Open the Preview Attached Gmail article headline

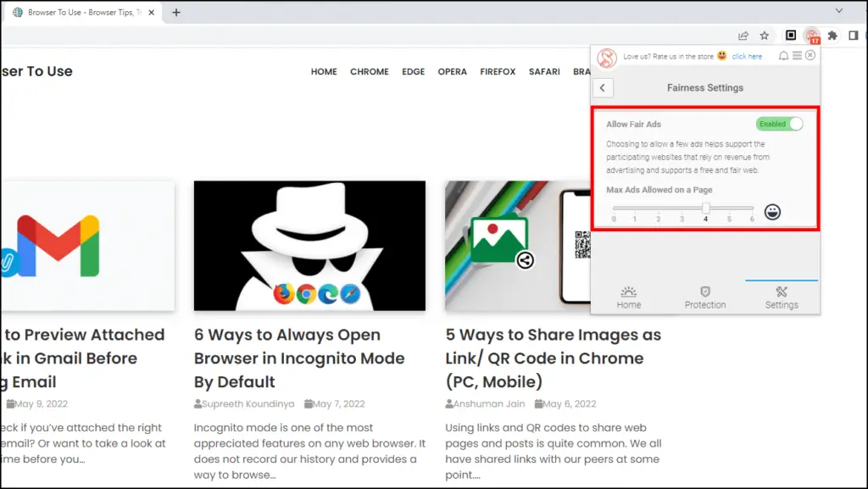pos(82,358)
